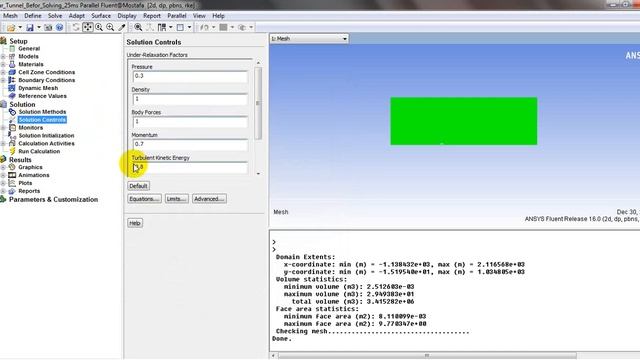
Task: Click the Advanced... button
Action: (x=209, y=199)
